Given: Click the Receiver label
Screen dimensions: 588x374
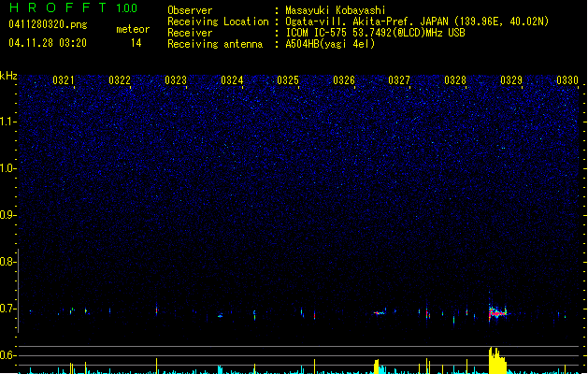Looking at the screenshot, I should (x=190, y=33).
